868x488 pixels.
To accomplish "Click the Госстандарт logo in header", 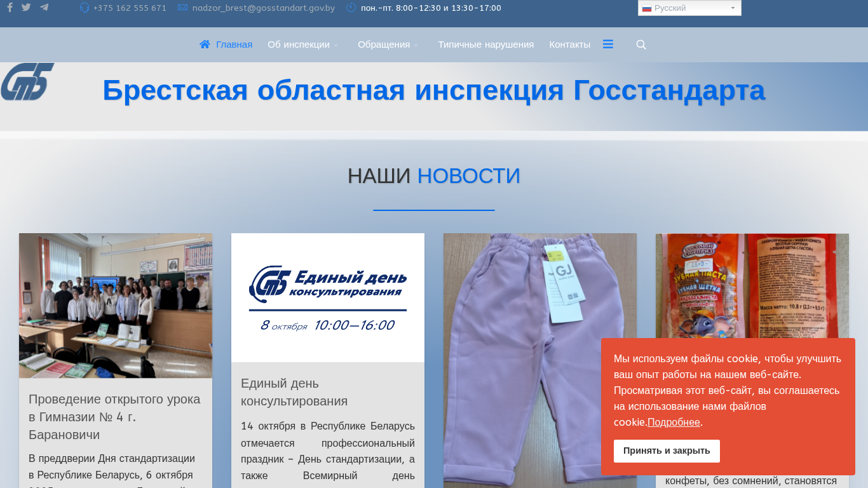I will (x=27, y=81).
